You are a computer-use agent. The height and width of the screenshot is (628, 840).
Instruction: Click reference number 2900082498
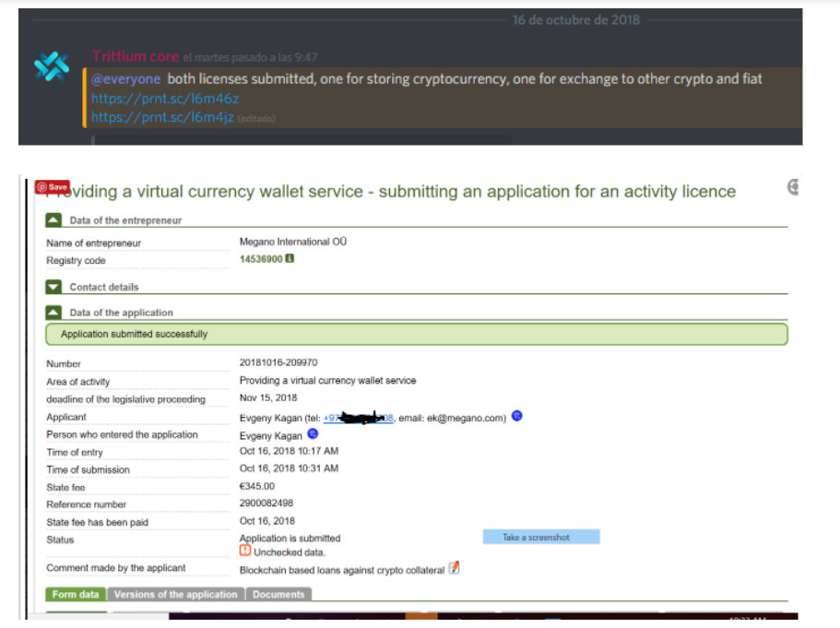(x=266, y=504)
